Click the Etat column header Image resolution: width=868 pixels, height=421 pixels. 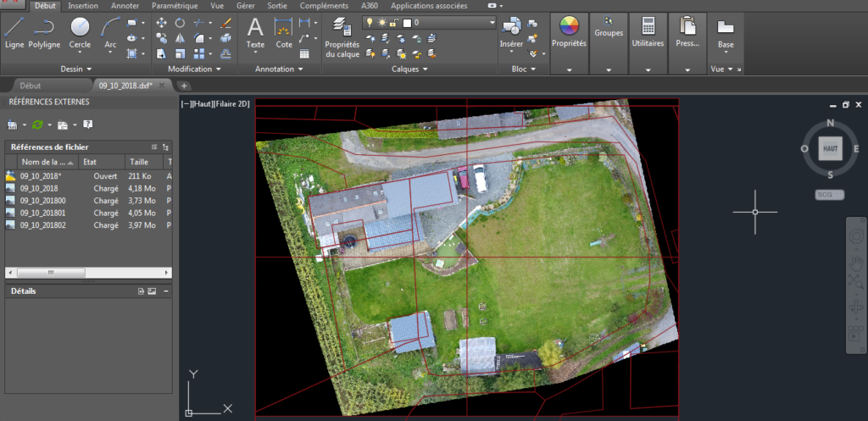pos(102,162)
